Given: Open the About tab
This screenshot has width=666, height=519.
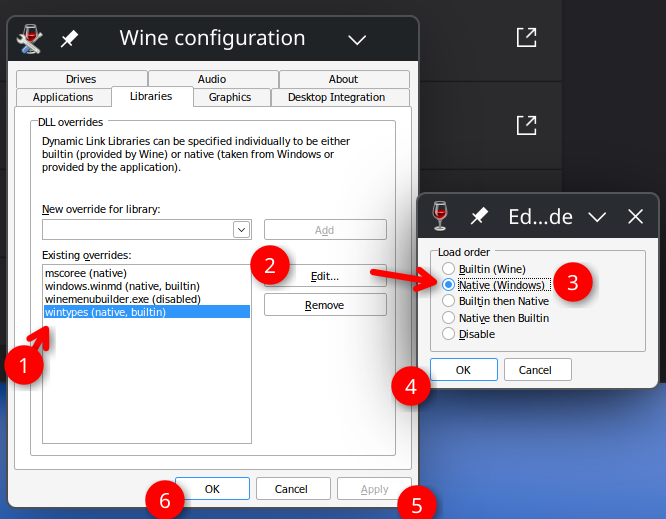Looking at the screenshot, I should pos(344,79).
